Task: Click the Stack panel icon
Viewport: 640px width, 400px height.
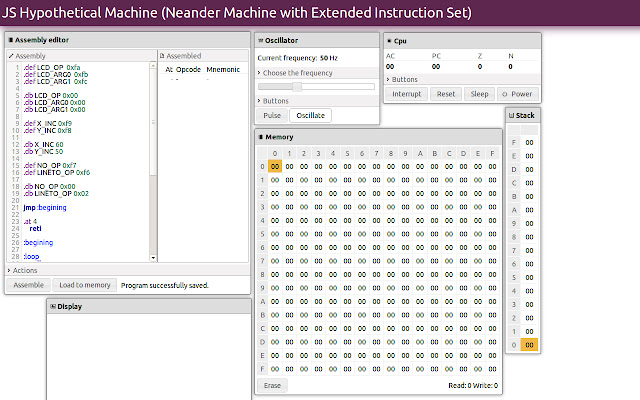Action: coord(511,116)
